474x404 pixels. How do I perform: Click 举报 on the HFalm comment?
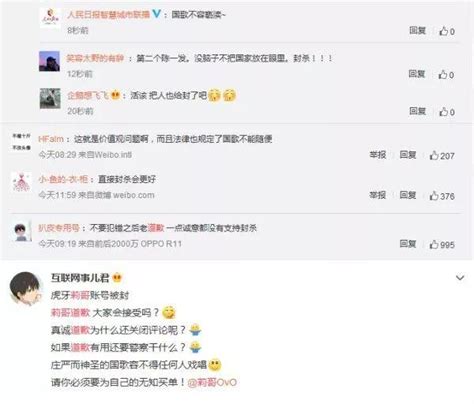point(378,155)
